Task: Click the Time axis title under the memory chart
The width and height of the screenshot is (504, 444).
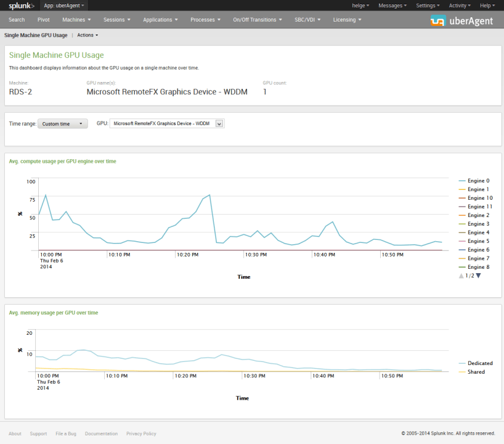Action: click(242, 398)
